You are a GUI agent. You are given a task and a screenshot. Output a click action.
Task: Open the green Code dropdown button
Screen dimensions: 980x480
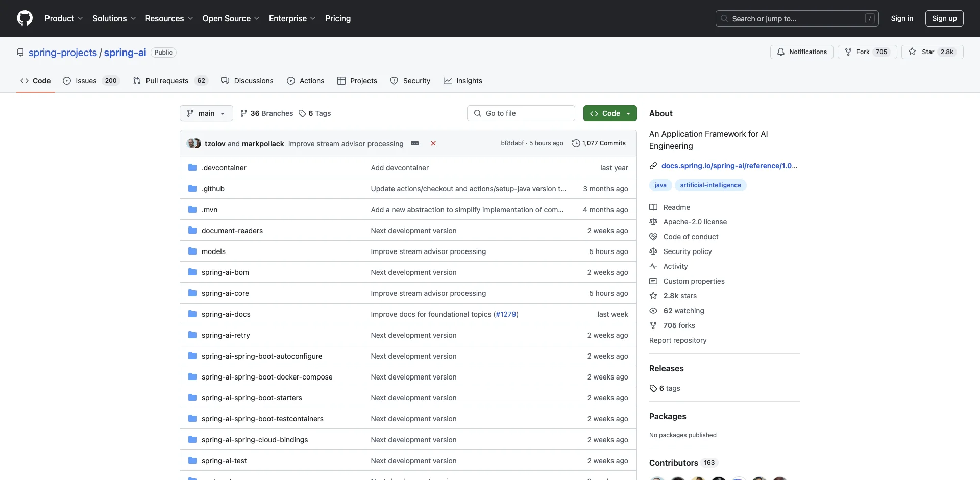[610, 113]
